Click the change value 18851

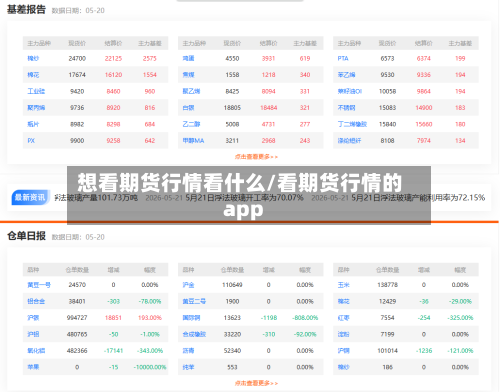[x=113, y=318]
